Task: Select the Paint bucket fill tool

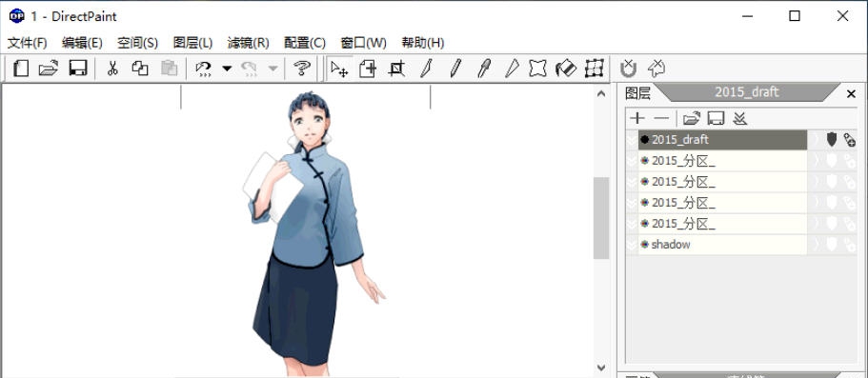Action: pos(566,69)
